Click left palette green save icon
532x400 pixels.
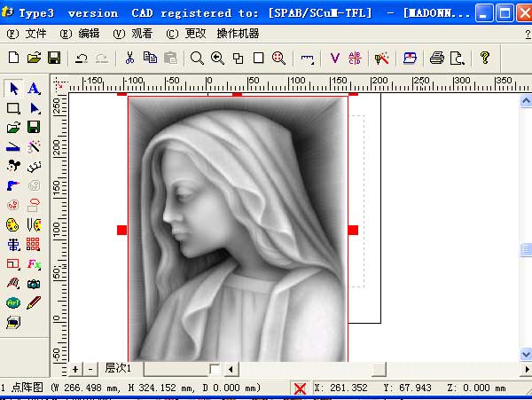(34, 127)
